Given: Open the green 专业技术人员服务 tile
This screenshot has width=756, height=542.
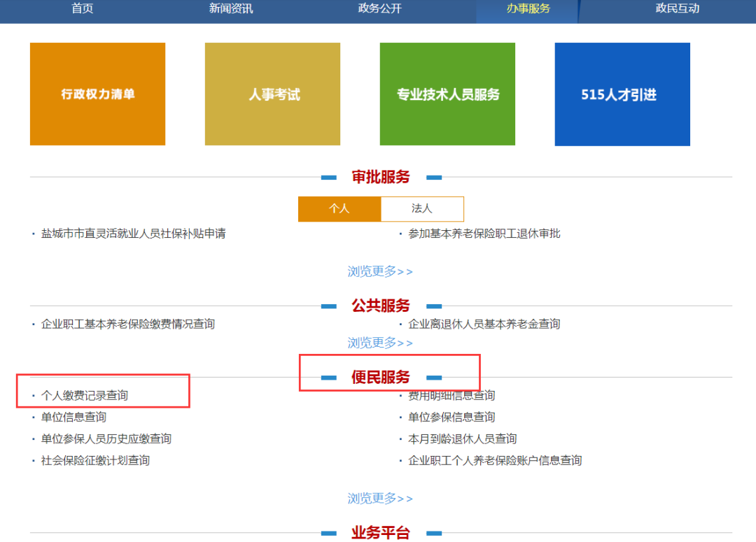Looking at the screenshot, I should pyautogui.click(x=447, y=94).
